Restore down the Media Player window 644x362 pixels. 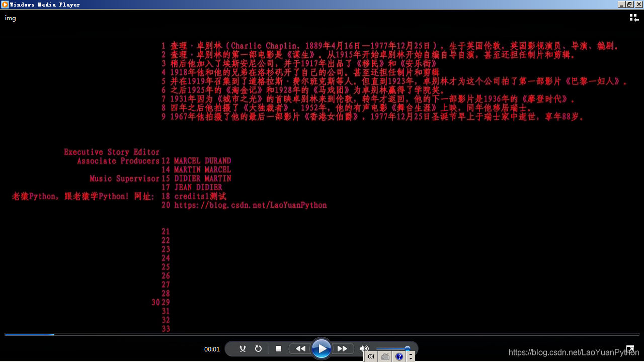[629, 5]
